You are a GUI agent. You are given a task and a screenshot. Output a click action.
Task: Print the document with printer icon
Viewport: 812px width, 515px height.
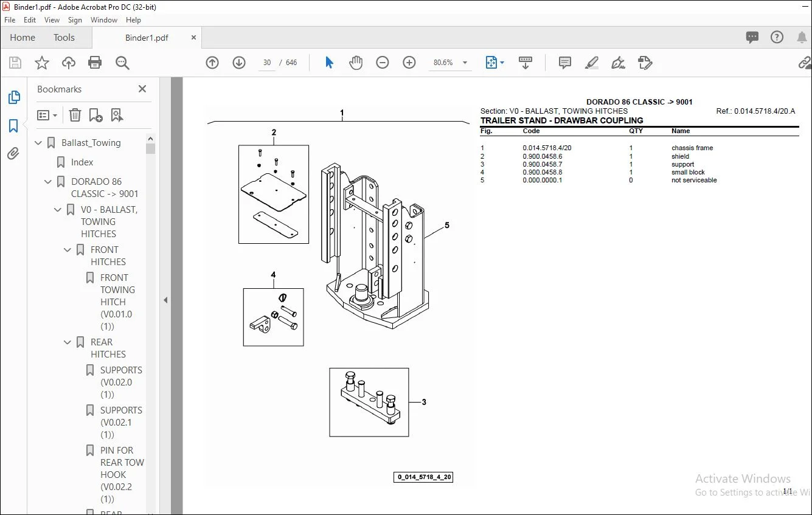(95, 63)
